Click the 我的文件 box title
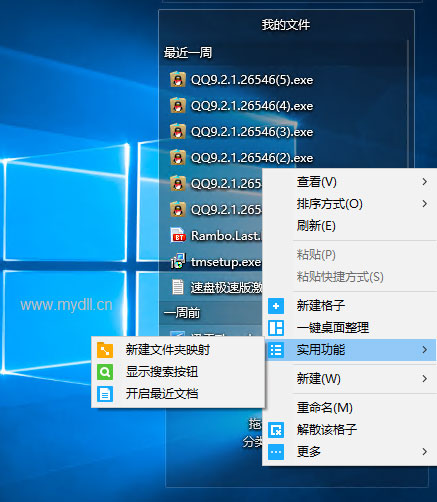437x502 pixels. click(286, 25)
